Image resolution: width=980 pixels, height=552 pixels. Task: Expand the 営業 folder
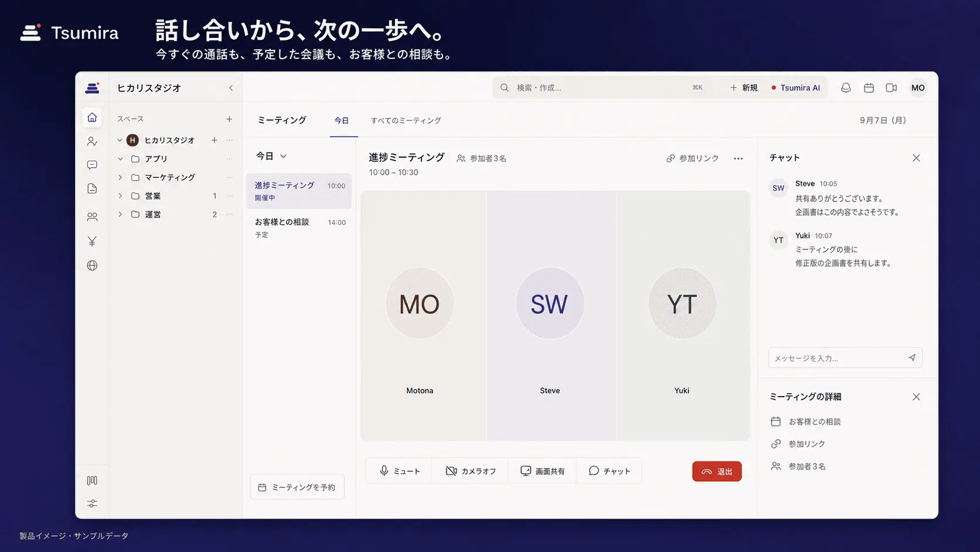pos(120,196)
